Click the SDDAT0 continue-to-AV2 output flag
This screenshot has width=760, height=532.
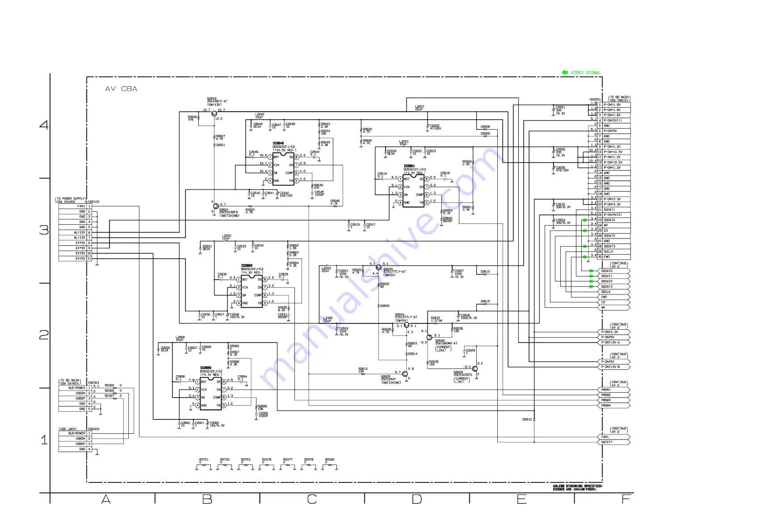pyautogui.click(x=614, y=271)
